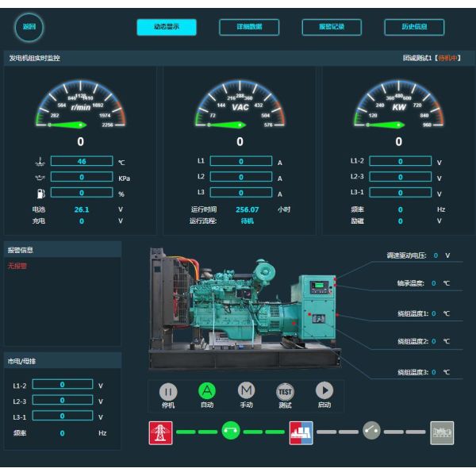Open the 详细数据 tab
476x476 pixels.
click(249, 27)
